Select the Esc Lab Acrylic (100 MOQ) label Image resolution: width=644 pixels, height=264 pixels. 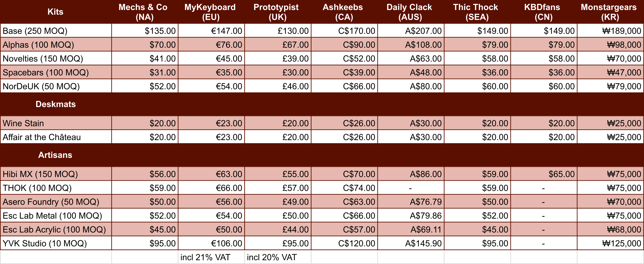pos(54,230)
